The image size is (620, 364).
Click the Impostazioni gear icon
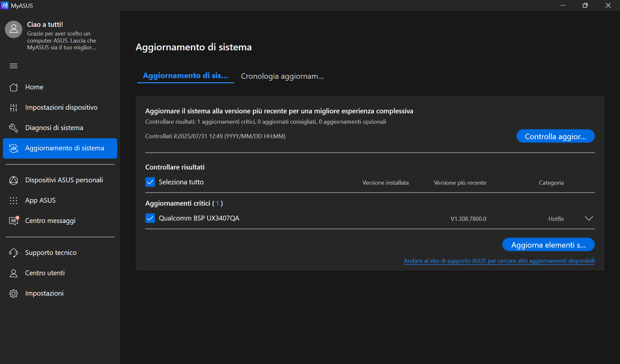coord(14,293)
